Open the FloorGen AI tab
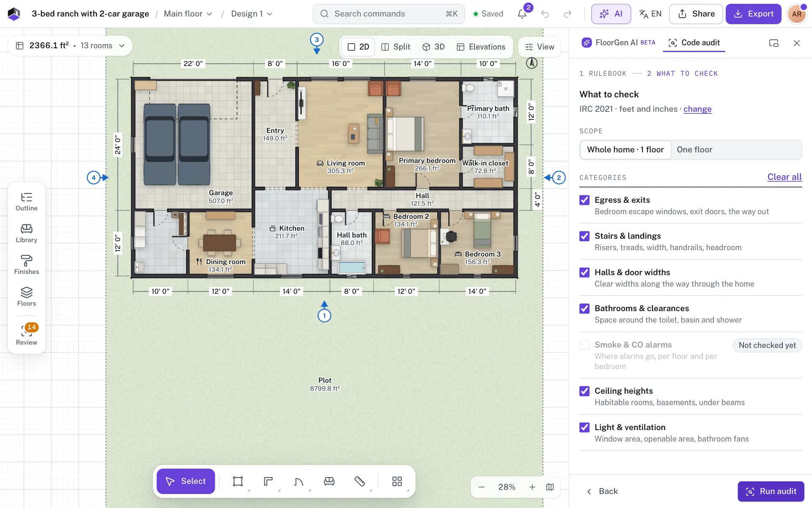This screenshot has width=812, height=508. (618, 43)
